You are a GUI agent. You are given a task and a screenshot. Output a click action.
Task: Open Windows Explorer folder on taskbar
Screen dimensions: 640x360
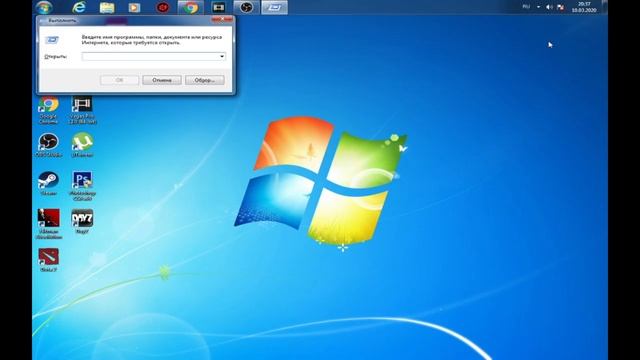[x=107, y=7]
